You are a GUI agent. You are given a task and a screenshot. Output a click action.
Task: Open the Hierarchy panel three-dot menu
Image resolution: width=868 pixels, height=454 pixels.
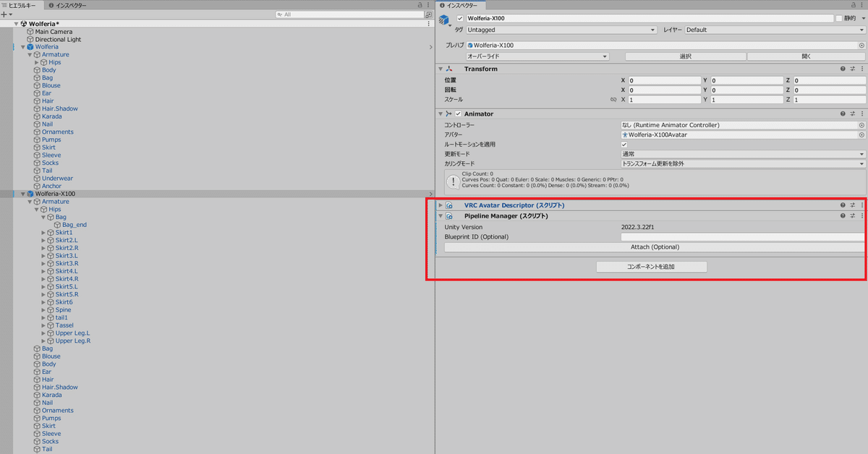428,5
